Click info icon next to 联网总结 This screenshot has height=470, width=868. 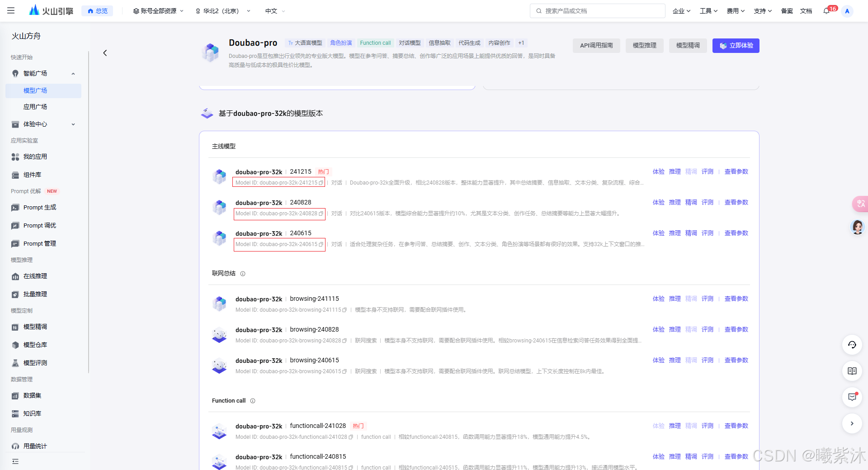[x=243, y=274]
